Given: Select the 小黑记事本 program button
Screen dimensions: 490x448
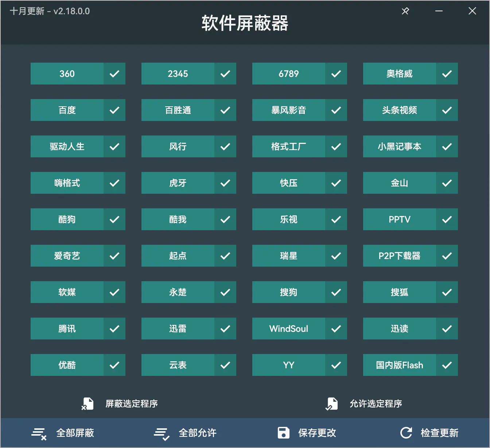Looking at the screenshot, I should click(400, 146).
